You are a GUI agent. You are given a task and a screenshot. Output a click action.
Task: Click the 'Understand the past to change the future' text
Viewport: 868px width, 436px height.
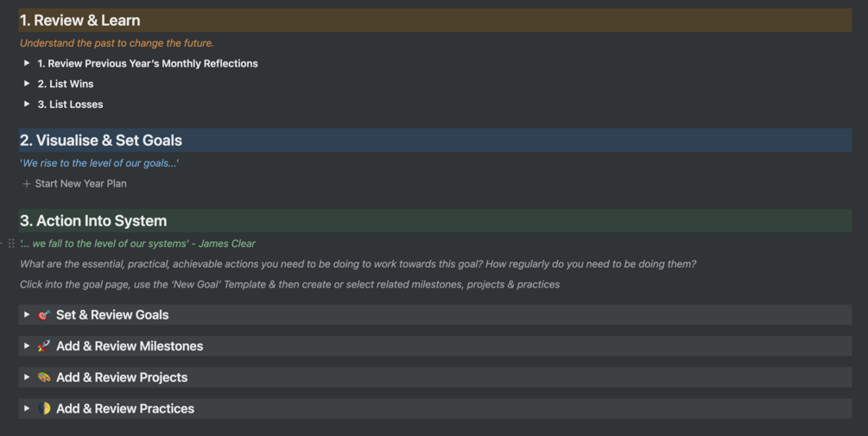pyautogui.click(x=117, y=43)
